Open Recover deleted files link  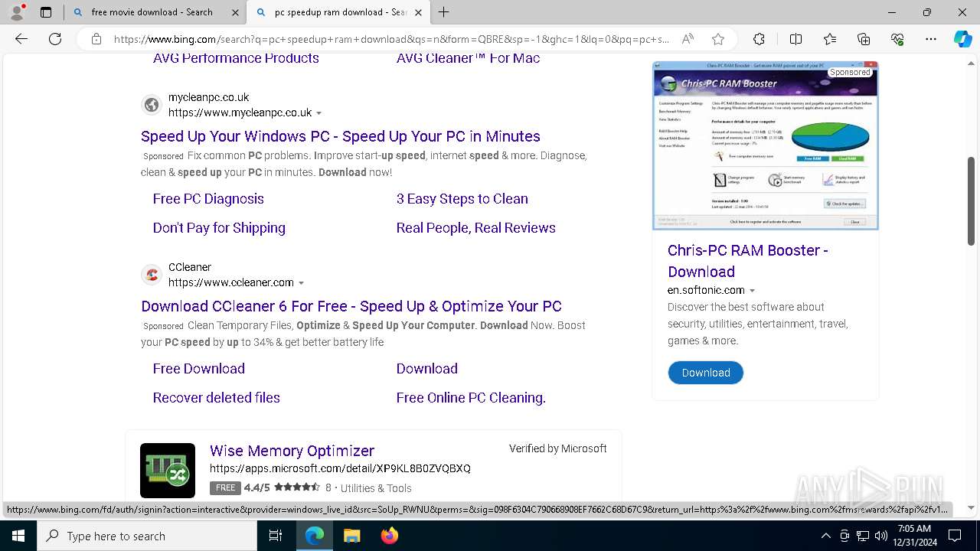tap(217, 398)
